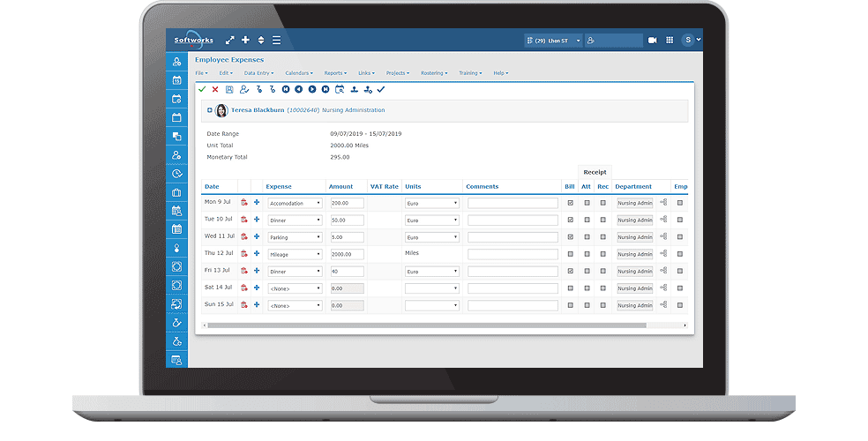This screenshot has height=441, width=868.
Task: Click the Date column header
Action: [212, 186]
